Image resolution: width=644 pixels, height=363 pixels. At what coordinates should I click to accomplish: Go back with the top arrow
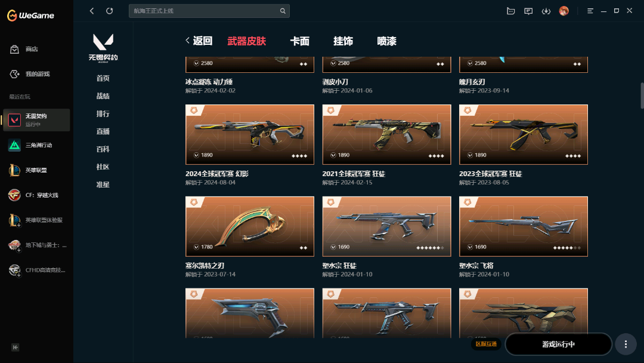pyautogui.click(x=92, y=11)
